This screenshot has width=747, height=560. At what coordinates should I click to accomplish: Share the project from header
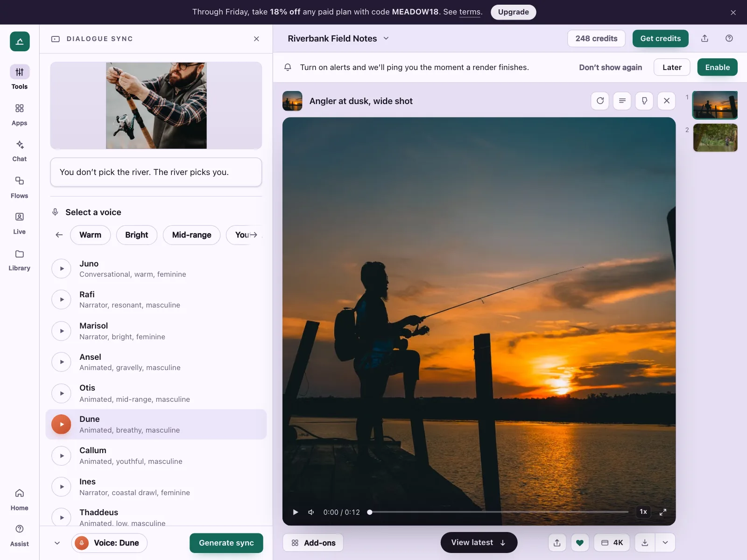coord(705,38)
